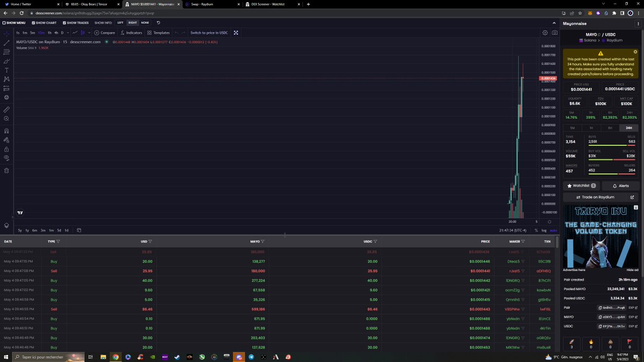Switch chart to 5m timeframe
This screenshot has height=362, width=644.
32,33
